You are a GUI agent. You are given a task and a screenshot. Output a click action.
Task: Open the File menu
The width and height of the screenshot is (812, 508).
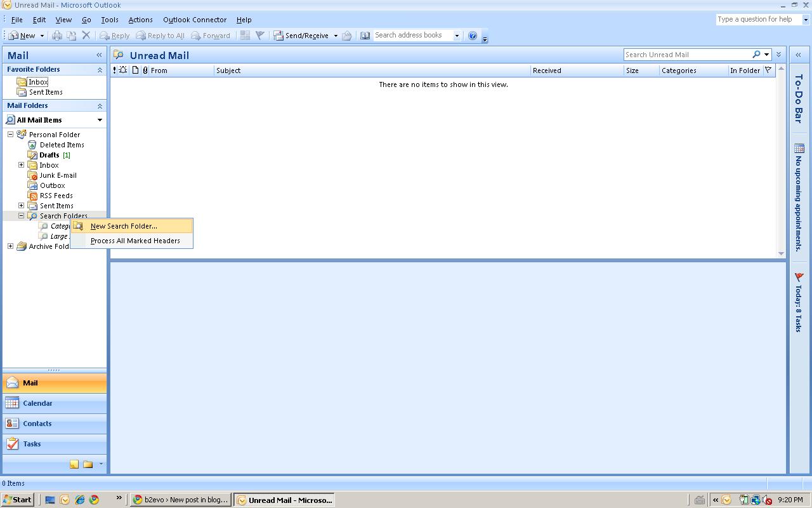tap(17, 20)
